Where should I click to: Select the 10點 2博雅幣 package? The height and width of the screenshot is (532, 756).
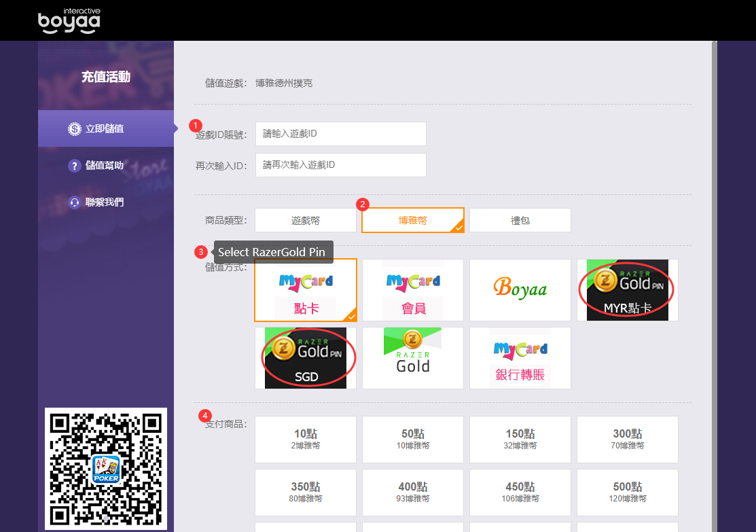[306, 440]
